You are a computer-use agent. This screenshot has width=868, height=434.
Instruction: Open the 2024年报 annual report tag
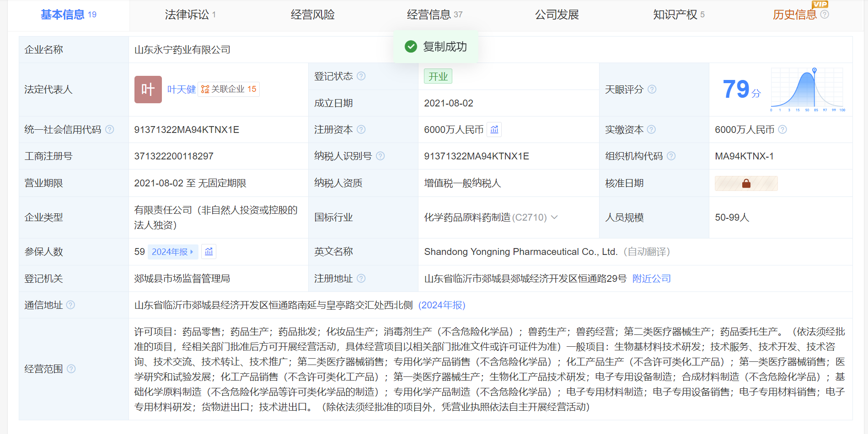tap(173, 252)
